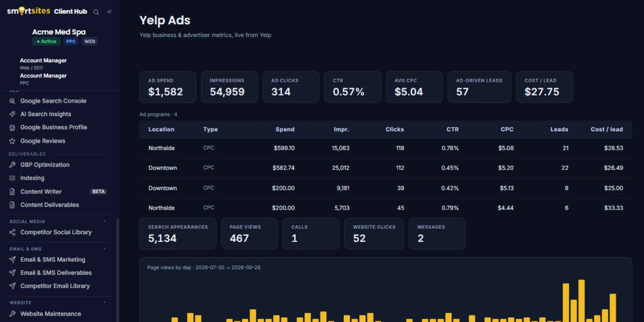The width and height of the screenshot is (644, 322).
Task: Select the Northside row with $599.10 spend
Action: [x=385, y=148]
